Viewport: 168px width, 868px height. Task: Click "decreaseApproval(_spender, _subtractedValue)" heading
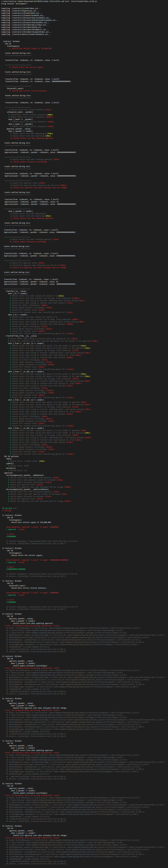(x=27, y=489)
